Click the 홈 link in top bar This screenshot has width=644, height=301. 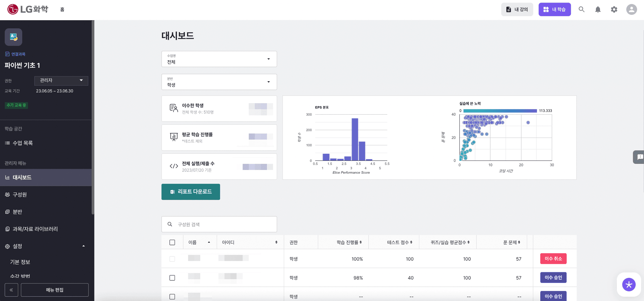click(x=62, y=10)
